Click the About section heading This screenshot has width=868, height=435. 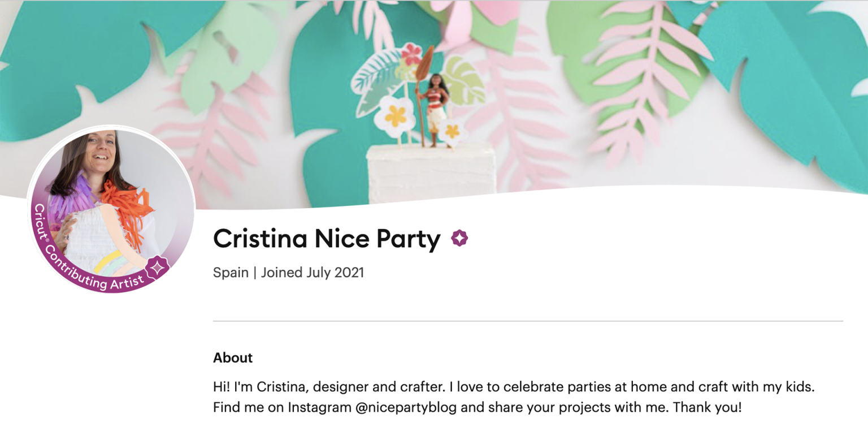pos(233,358)
